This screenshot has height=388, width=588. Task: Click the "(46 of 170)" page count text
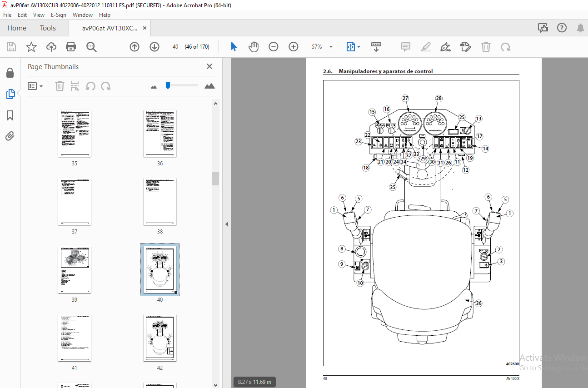197,47
